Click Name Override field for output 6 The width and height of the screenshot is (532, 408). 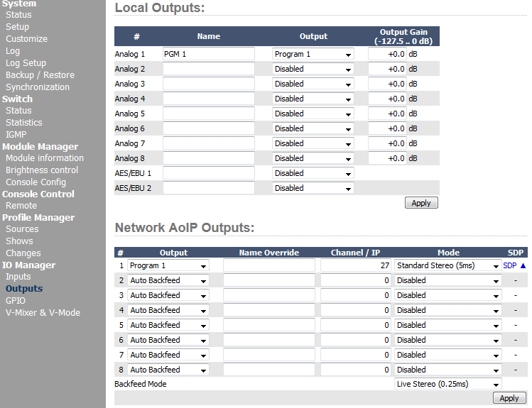click(x=268, y=340)
